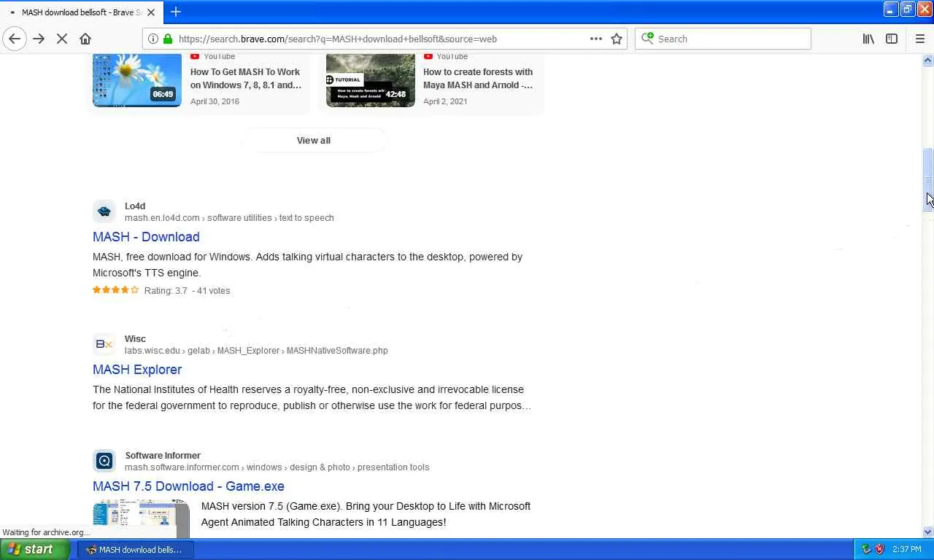The width and height of the screenshot is (934, 560).
Task: Click the Network Connection tray icon
Action: [866, 549]
